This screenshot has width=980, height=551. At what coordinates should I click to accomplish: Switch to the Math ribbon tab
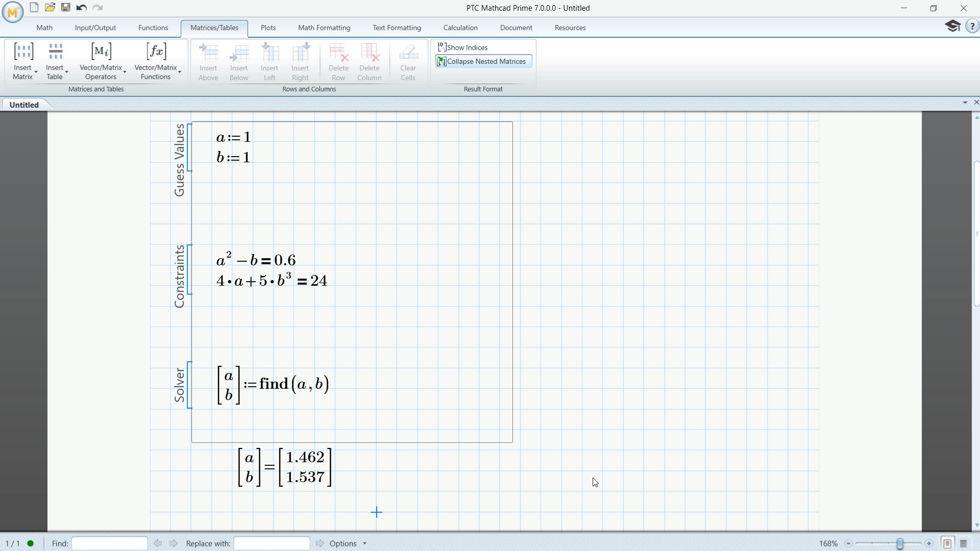pos(44,28)
